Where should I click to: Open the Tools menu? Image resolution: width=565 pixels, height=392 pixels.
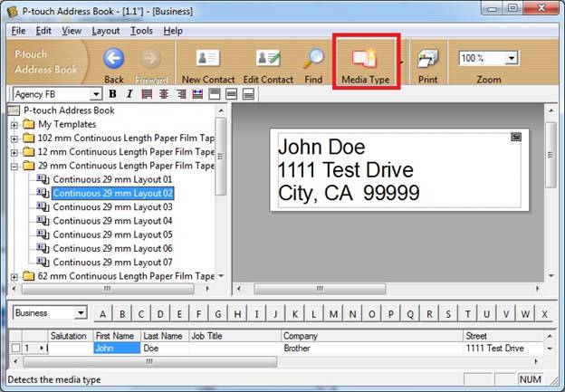coord(140,31)
